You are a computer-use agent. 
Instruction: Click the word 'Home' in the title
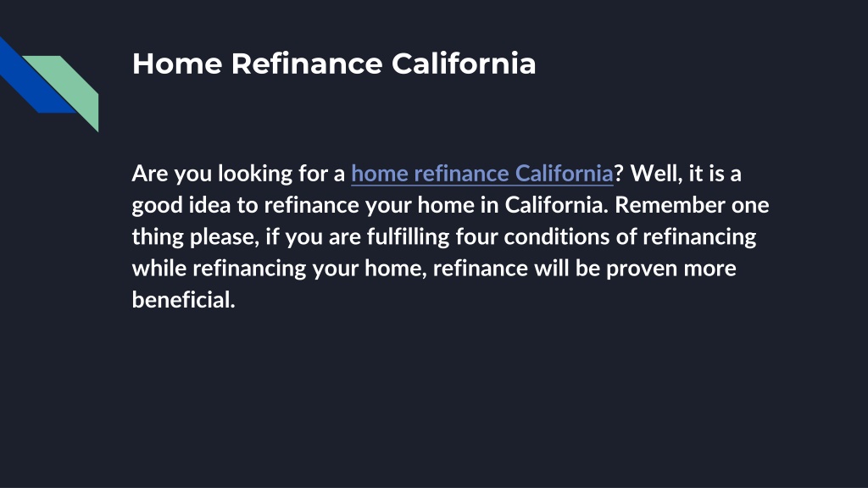177,64
